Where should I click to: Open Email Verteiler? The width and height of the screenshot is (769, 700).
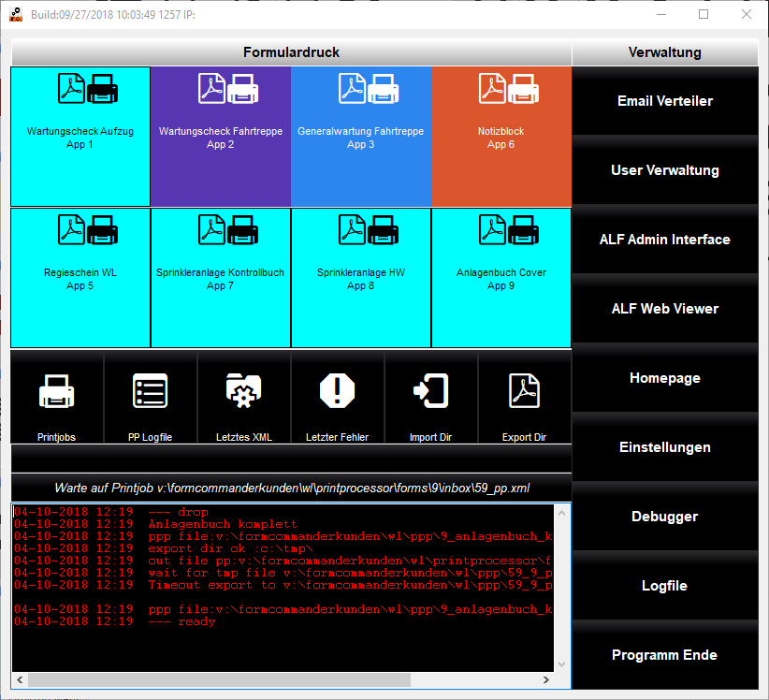pos(664,100)
